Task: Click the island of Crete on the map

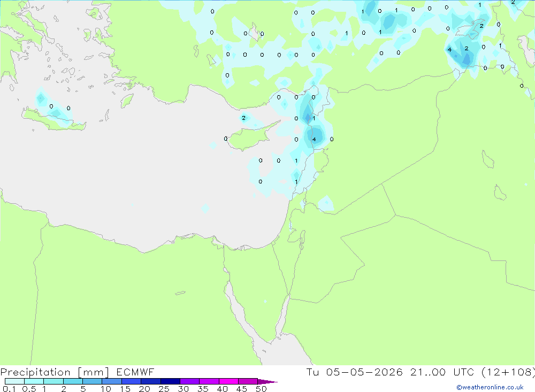Action: pos(53,119)
